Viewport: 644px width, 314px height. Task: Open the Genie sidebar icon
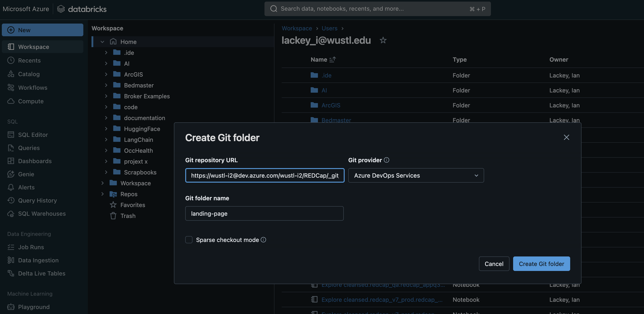(x=11, y=174)
